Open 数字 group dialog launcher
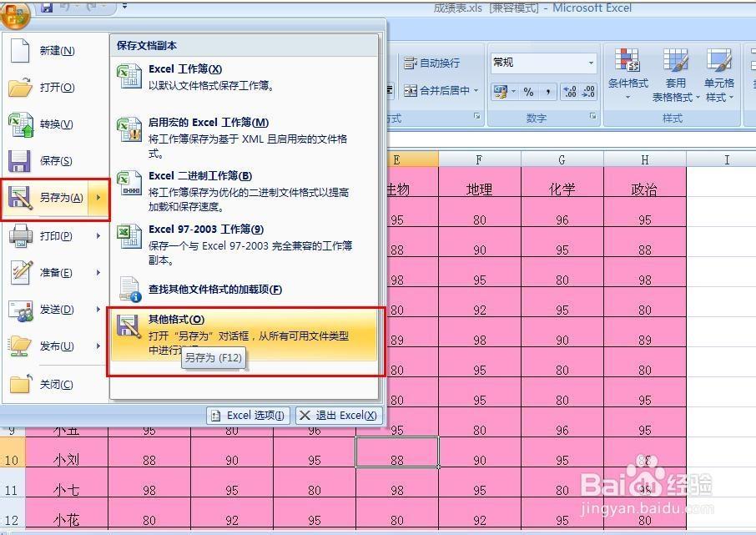756x535 pixels. coord(592,116)
